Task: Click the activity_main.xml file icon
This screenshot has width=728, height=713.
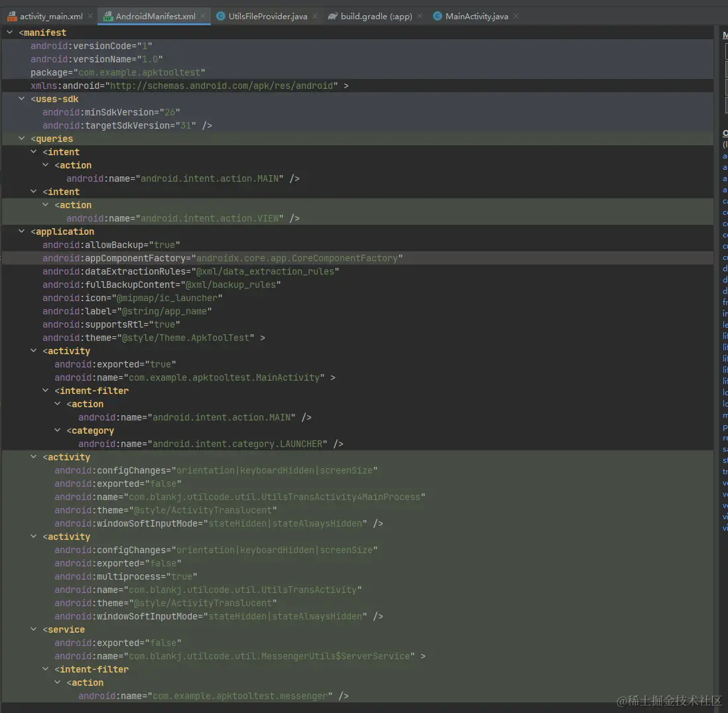Action: coord(12,17)
